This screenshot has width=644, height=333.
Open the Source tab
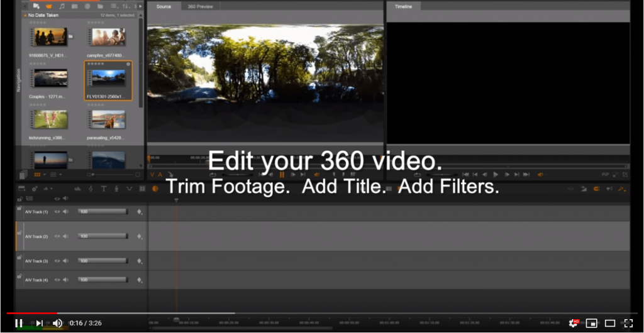(164, 6)
